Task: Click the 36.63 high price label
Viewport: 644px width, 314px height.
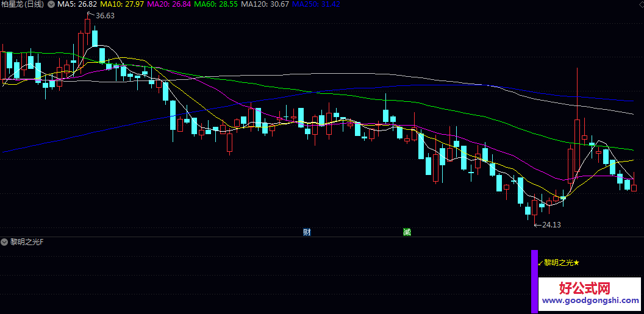Action: click(105, 16)
